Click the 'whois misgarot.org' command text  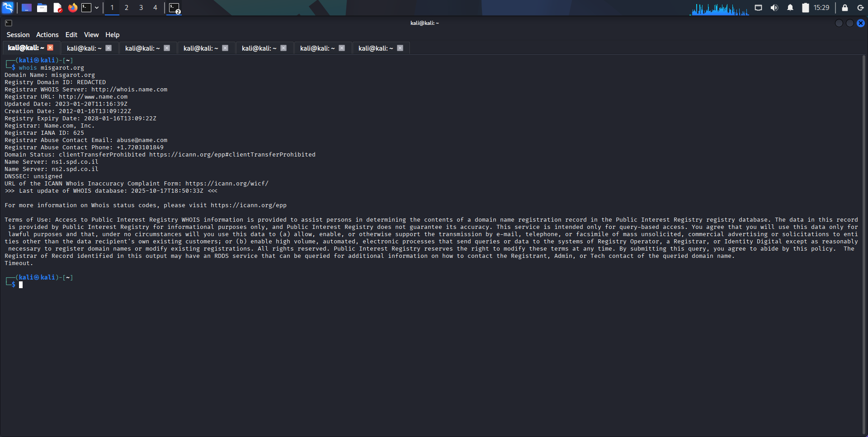click(51, 68)
